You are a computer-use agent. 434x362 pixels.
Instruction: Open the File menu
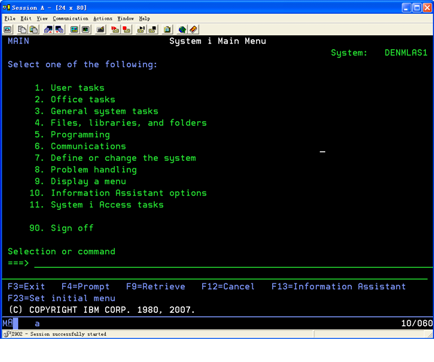pyautogui.click(x=10, y=18)
